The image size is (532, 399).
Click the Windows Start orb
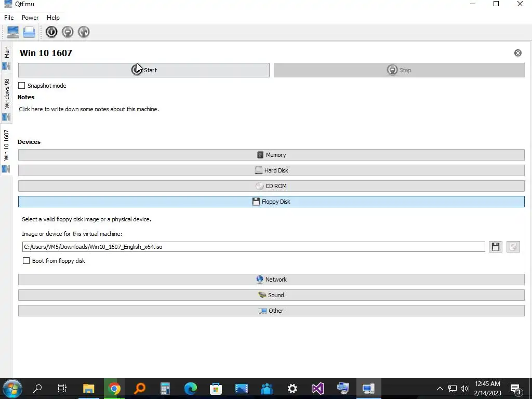tap(12, 389)
